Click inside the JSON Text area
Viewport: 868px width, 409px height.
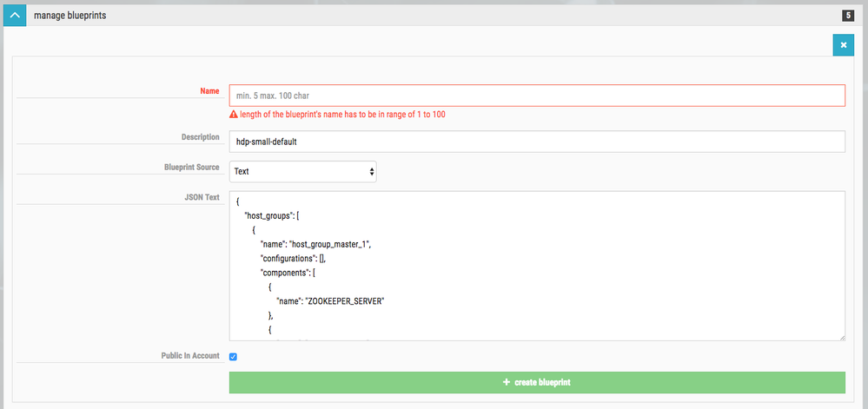537,267
